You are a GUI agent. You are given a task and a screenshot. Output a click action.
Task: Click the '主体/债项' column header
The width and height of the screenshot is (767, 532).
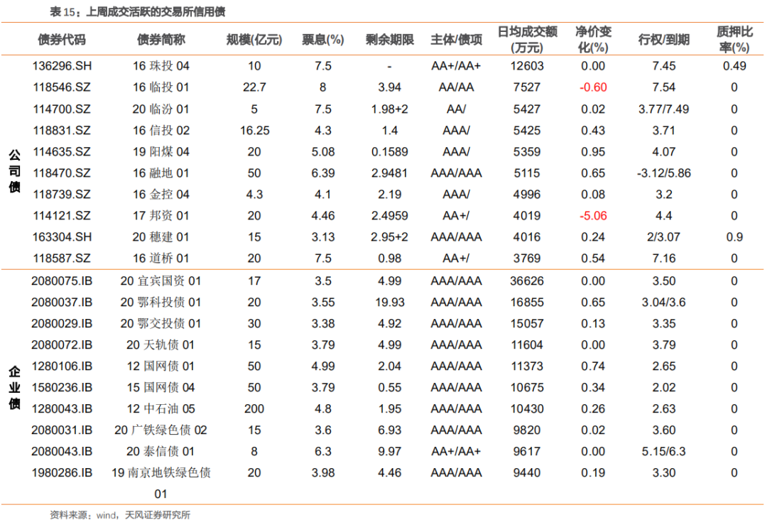click(457, 40)
